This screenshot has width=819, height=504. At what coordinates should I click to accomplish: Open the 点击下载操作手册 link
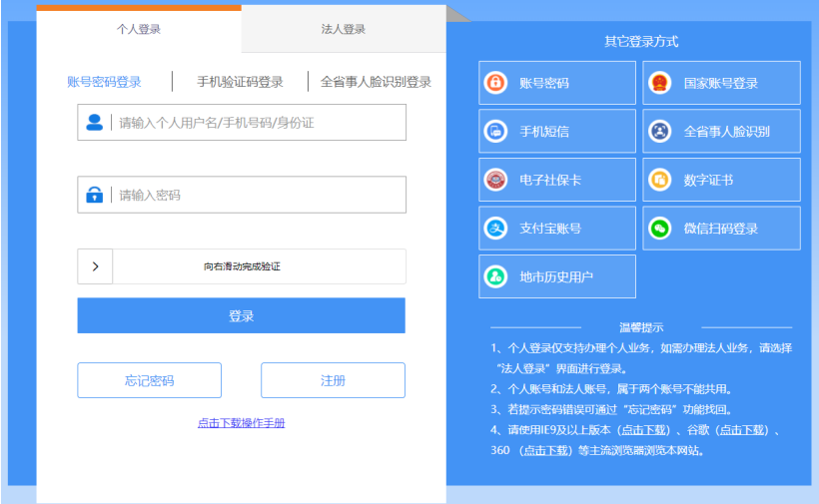point(241,423)
